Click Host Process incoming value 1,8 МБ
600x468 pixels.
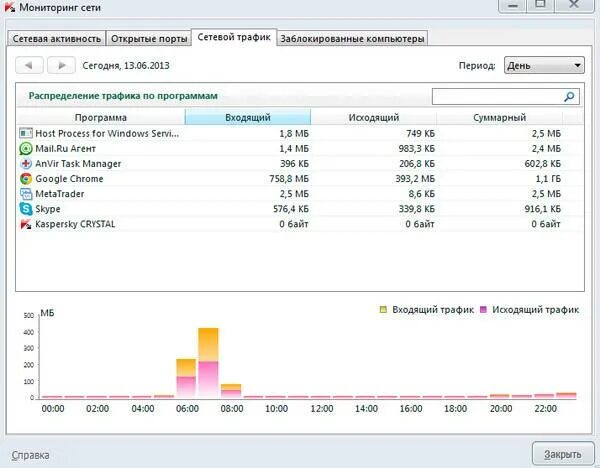[294, 133]
